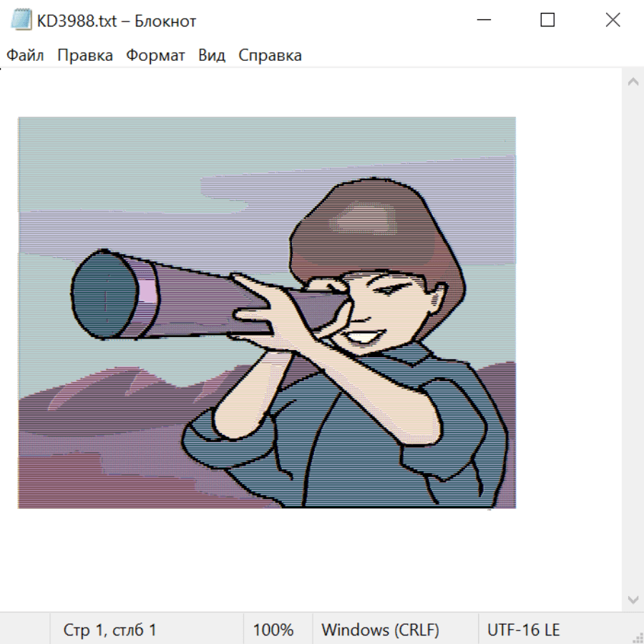Open the Правка menu
644x644 pixels.
85,56
